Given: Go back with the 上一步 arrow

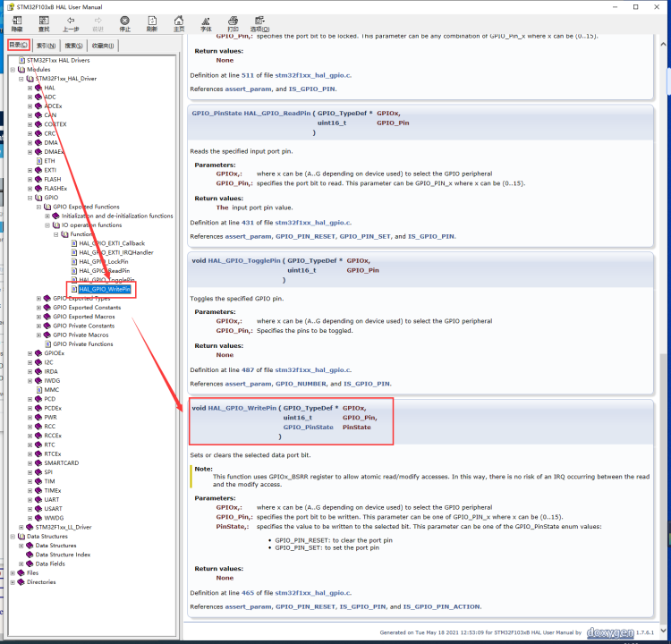Looking at the screenshot, I should point(71,23).
